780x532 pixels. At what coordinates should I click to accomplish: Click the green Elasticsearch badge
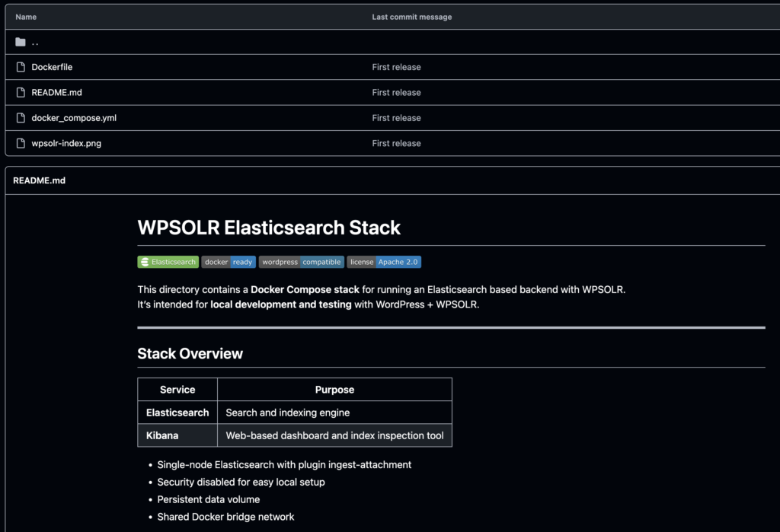pyautogui.click(x=168, y=262)
